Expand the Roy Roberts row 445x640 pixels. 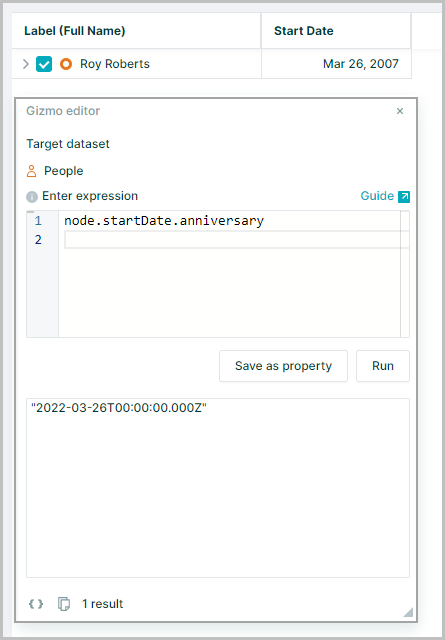[26, 64]
